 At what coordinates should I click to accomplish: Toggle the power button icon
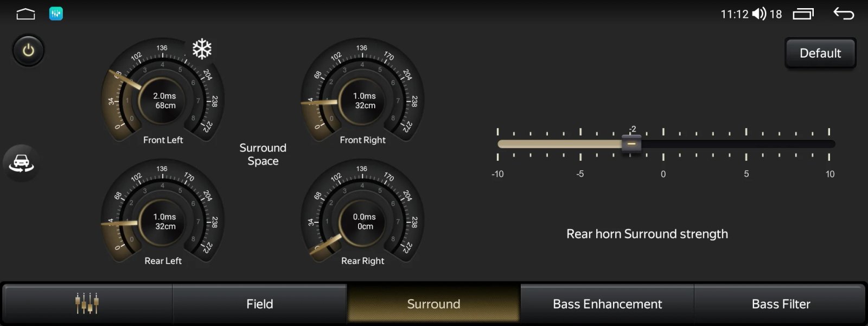tap(28, 51)
